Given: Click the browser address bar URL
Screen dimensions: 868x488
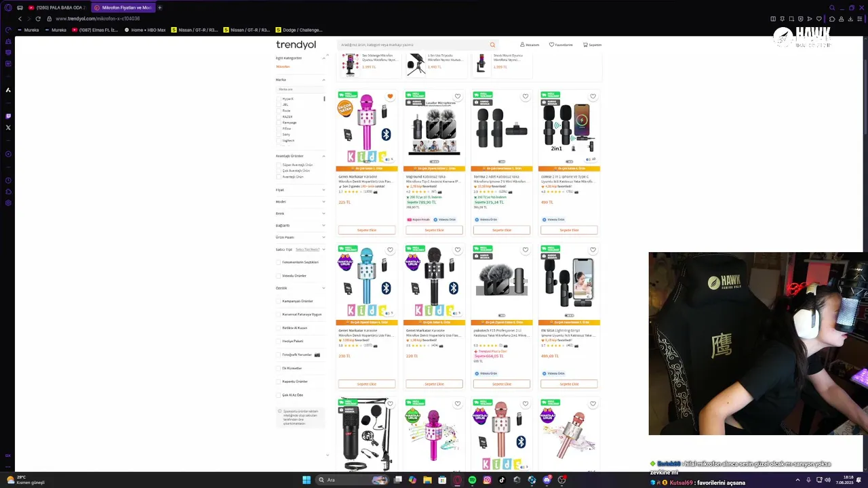Looking at the screenshot, I should (98, 19).
